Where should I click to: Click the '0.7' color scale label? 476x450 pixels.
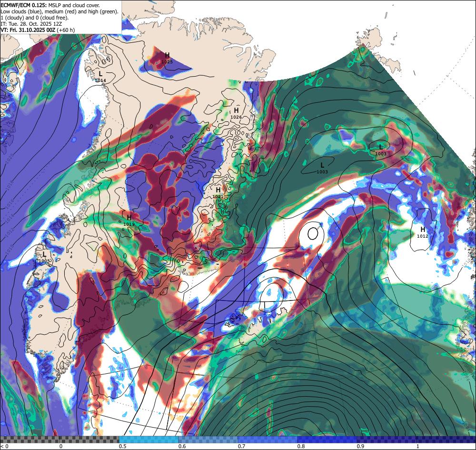point(242,446)
